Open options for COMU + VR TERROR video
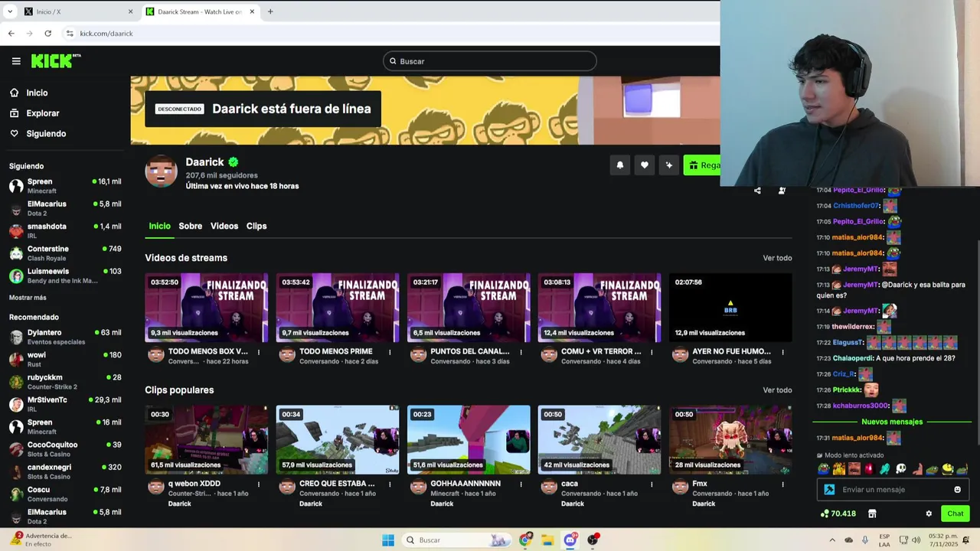Image resolution: width=980 pixels, height=551 pixels. pyautogui.click(x=652, y=352)
